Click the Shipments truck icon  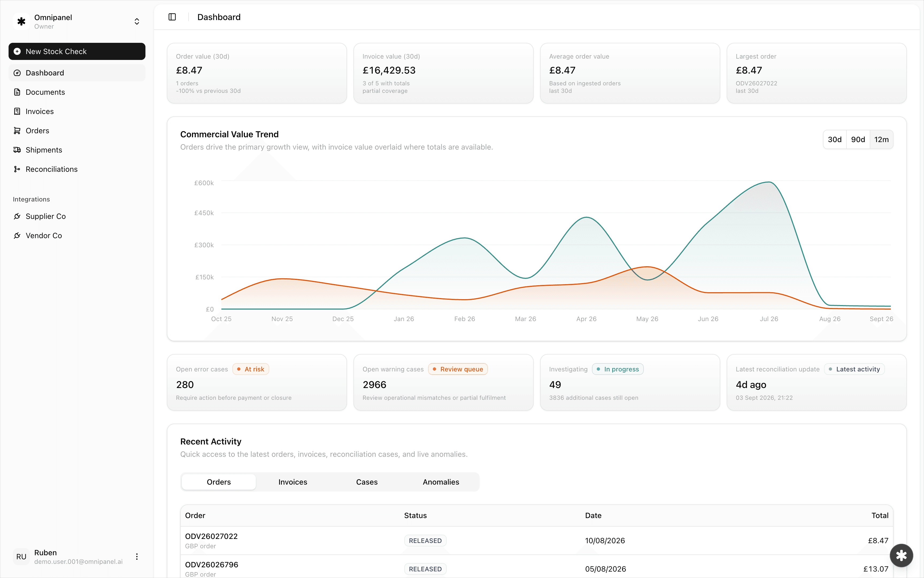pyautogui.click(x=17, y=150)
